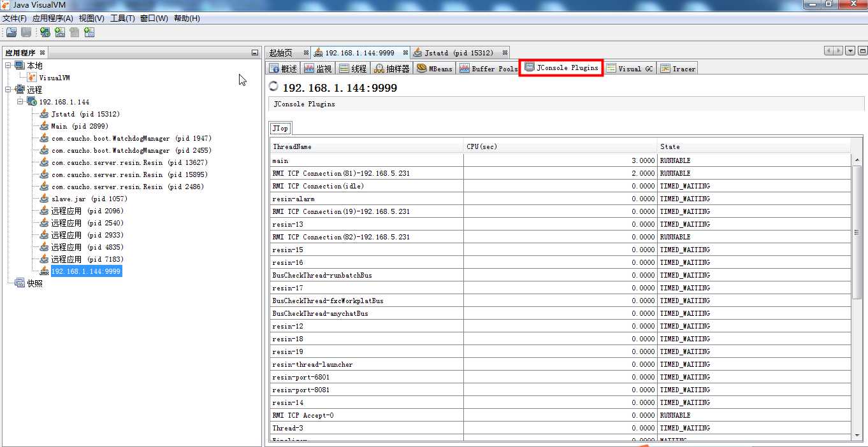The width and height of the screenshot is (868, 447).
Task: Collapse the 远程 tree node
Action: coord(8,90)
